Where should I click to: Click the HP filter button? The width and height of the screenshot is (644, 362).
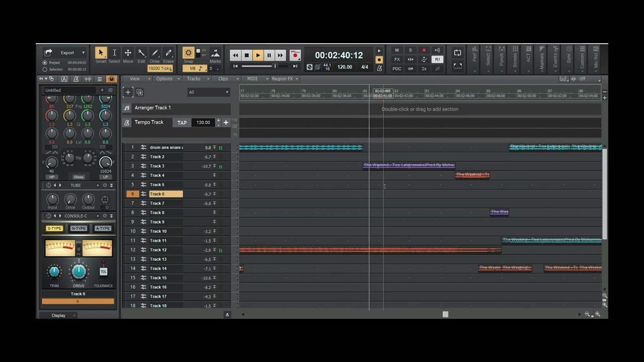coord(51,177)
